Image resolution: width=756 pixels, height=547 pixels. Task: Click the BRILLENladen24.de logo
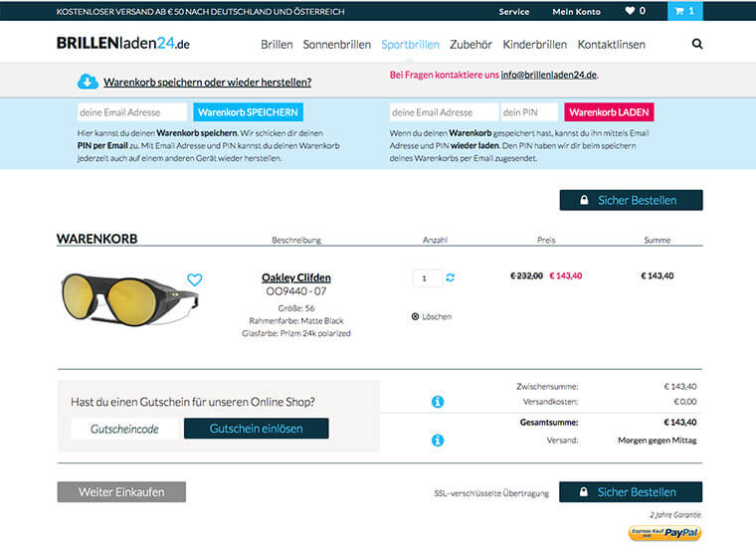123,44
